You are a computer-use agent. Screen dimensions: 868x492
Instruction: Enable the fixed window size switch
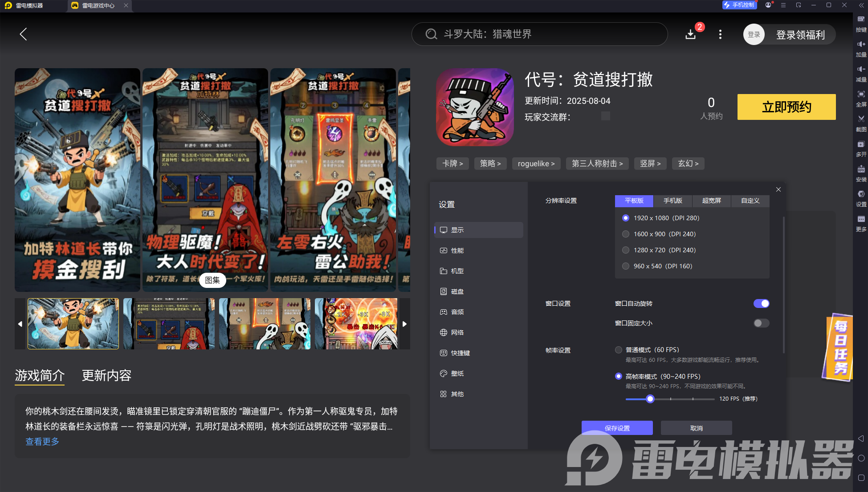(761, 323)
